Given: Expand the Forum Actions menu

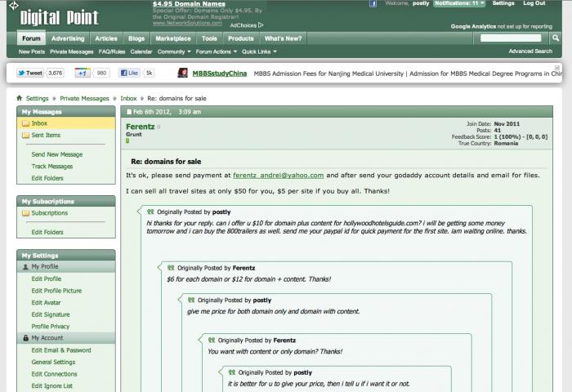Looking at the screenshot, I should point(217,51).
